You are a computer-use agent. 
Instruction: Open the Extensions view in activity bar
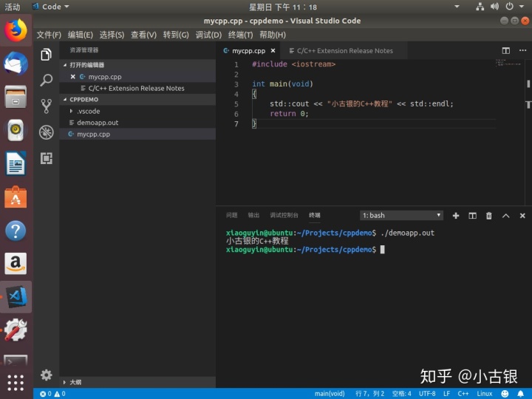(46, 158)
